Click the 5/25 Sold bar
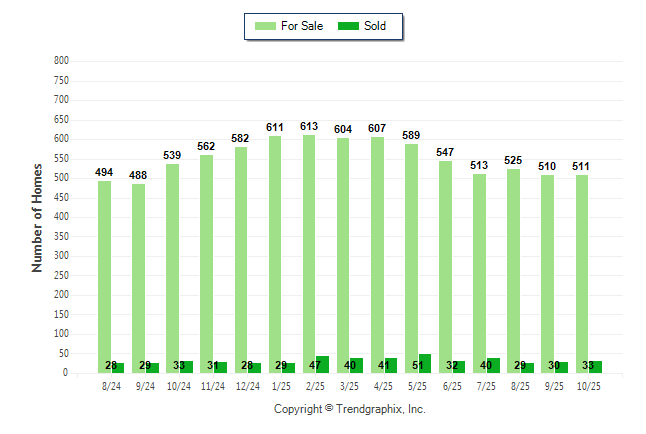The height and width of the screenshot is (434, 646). click(425, 364)
